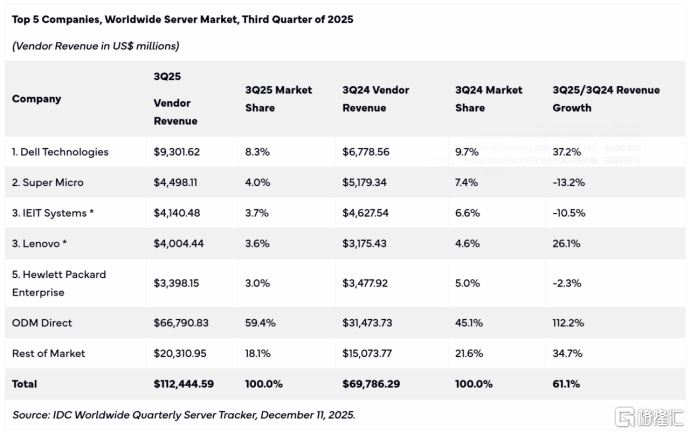Screen dimensions: 690x434
Task: Select Dell's $9,301.62 revenue value
Action: click(x=177, y=152)
